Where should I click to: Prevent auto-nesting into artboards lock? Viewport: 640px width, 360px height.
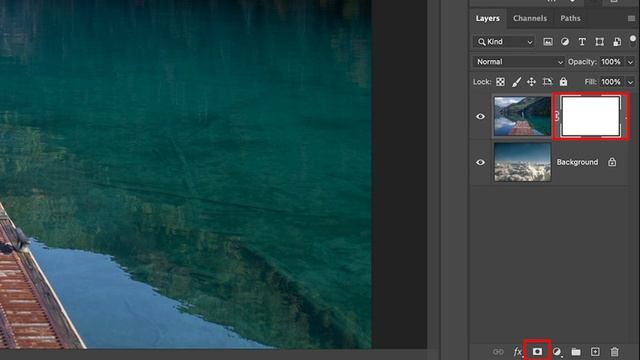pos(547,82)
